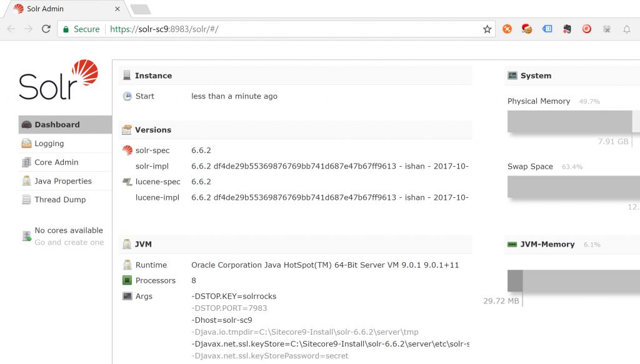This screenshot has width=640, height=364.
Task: Go forward with the browser forward arrow
Action: pyautogui.click(x=28, y=29)
